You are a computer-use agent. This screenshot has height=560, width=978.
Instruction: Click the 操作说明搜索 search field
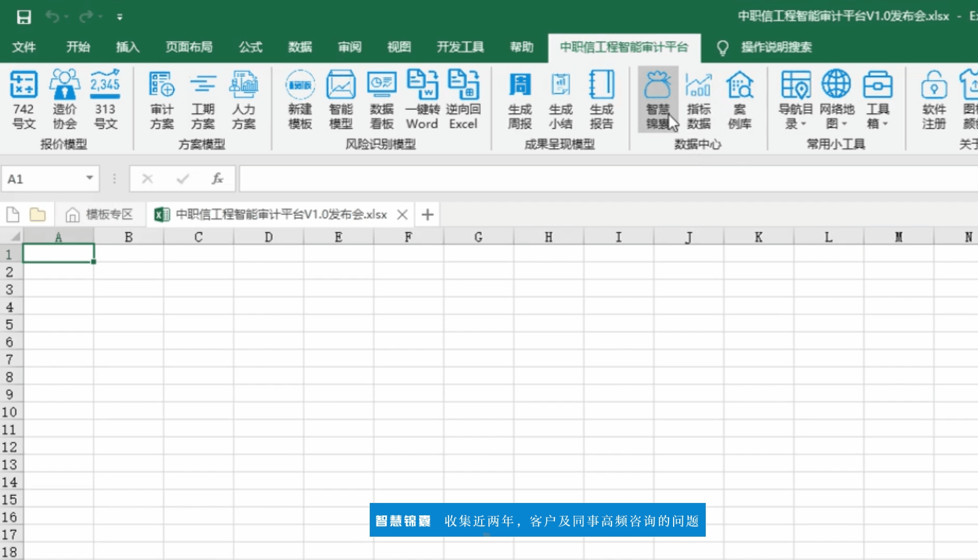coord(776,47)
